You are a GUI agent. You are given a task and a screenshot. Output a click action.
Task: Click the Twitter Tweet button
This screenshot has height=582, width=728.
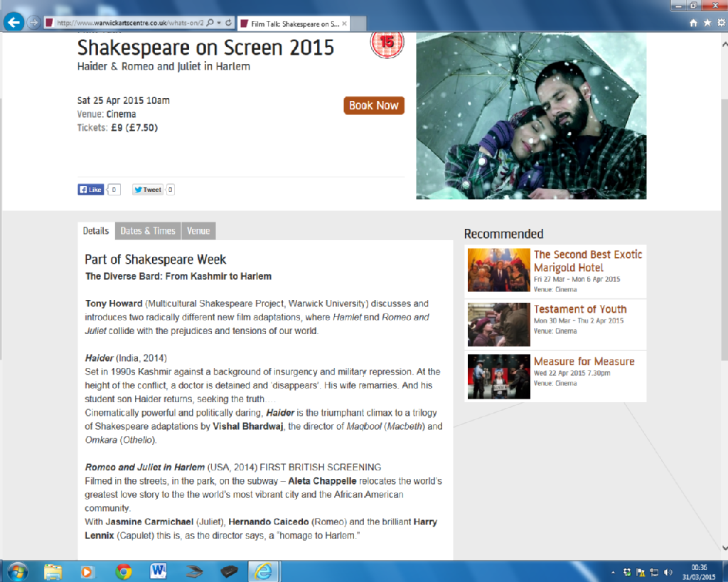pos(148,190)
